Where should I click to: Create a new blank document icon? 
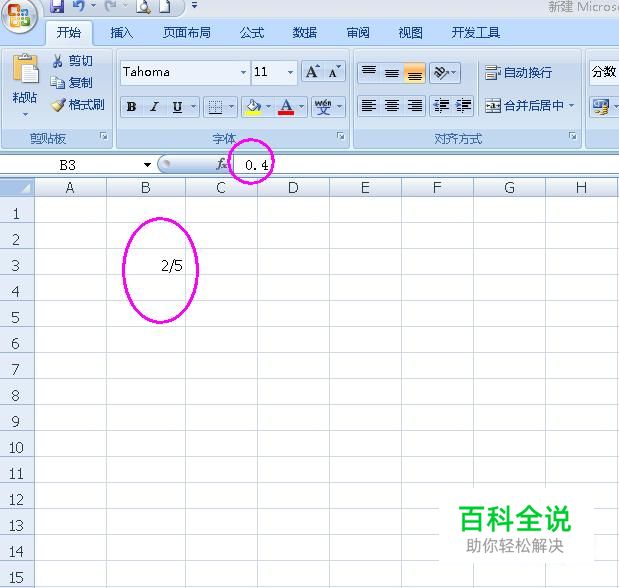[165, 6]
